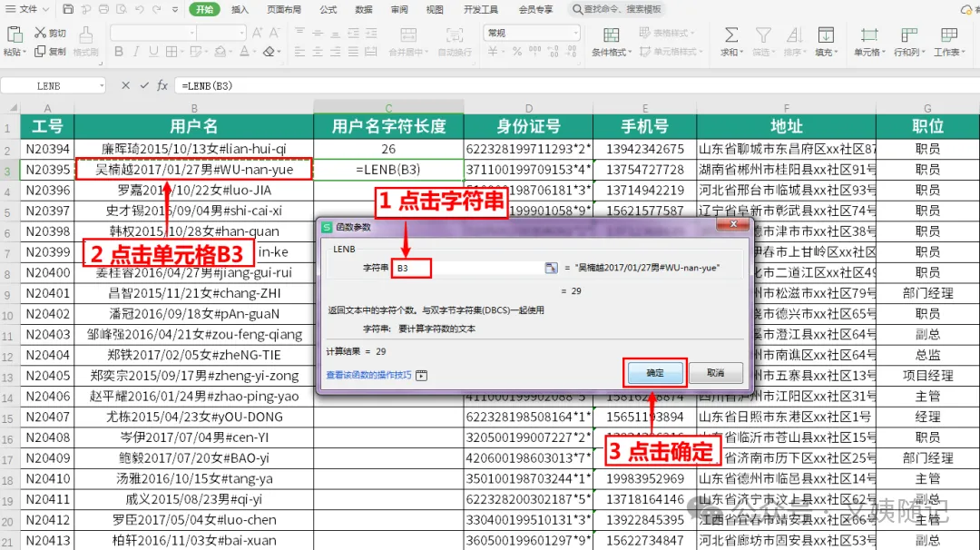
Task: Click the 字符串 input field containing B3
Action: tap(468, 268)
